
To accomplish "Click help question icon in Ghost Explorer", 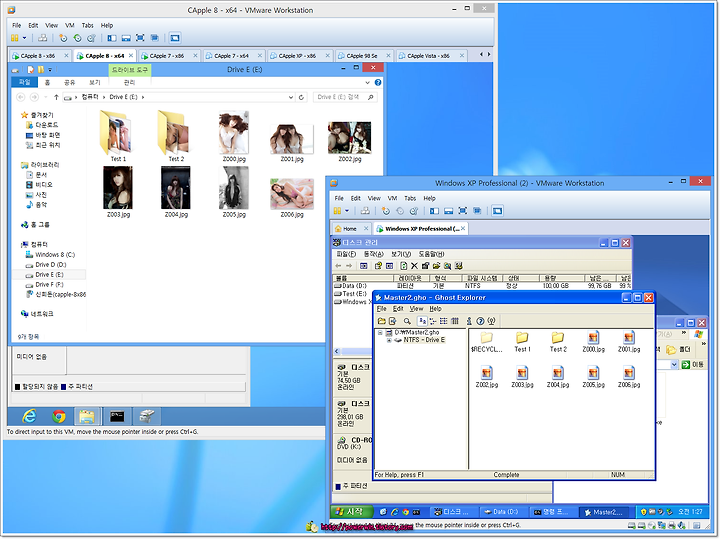I will click(480, 321).
